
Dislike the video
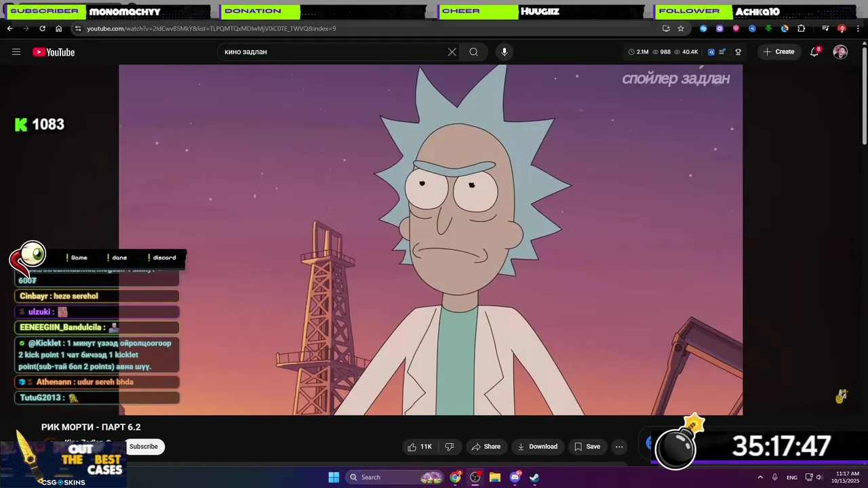tap(450, 447)
